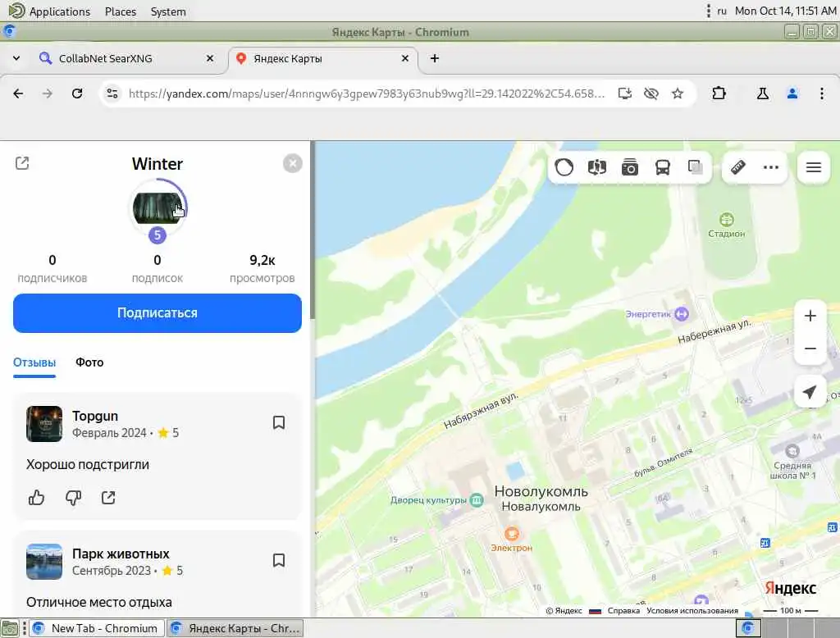Open the browser profile icon
Viewport: 840px width, 638px height.
click(792, 93)
